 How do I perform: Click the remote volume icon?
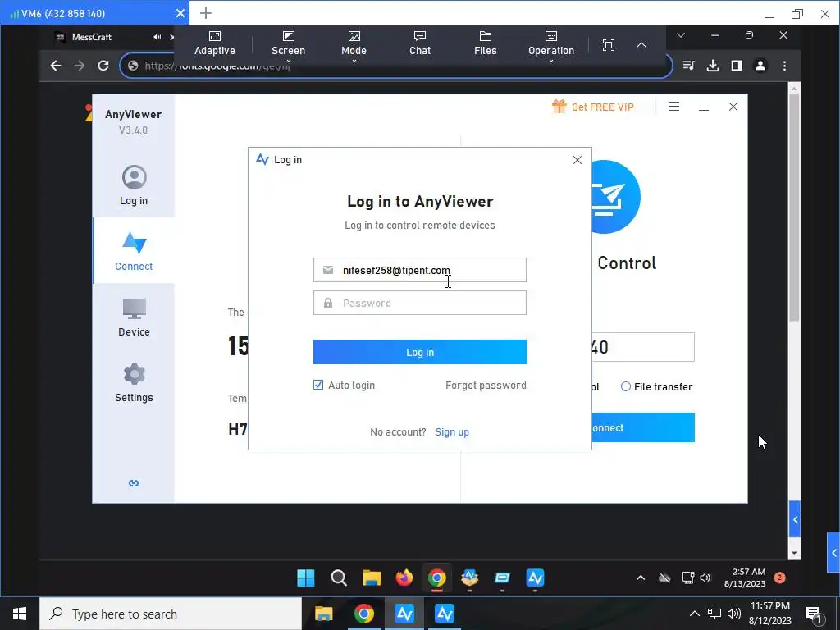(x=705, y=577)
